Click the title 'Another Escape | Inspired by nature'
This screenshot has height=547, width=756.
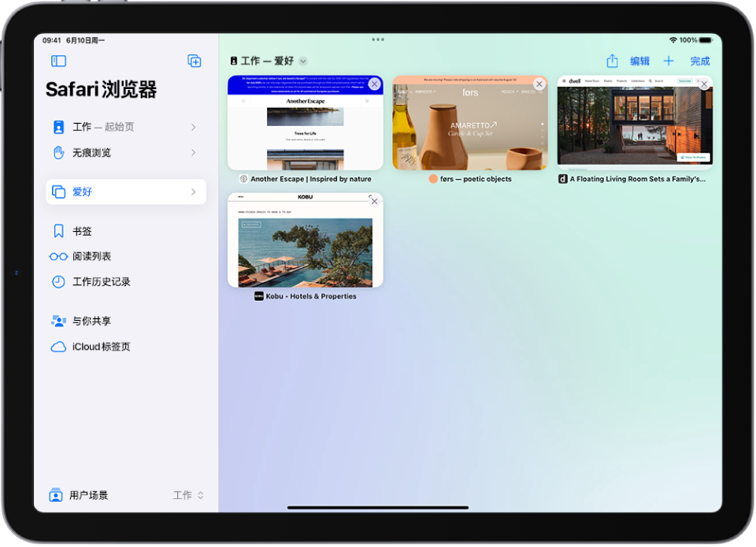pyautogui.click(x=311, y=179)
